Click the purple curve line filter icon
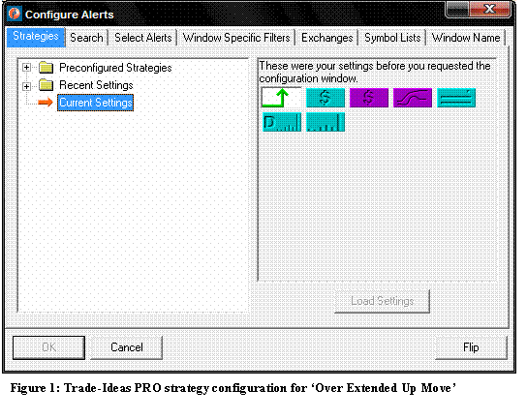Viewport: 527px width, 420px height. (413, 98)
